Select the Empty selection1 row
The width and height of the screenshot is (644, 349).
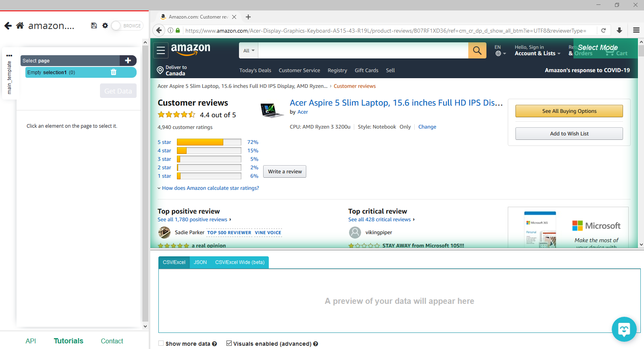tap(81, 72)
